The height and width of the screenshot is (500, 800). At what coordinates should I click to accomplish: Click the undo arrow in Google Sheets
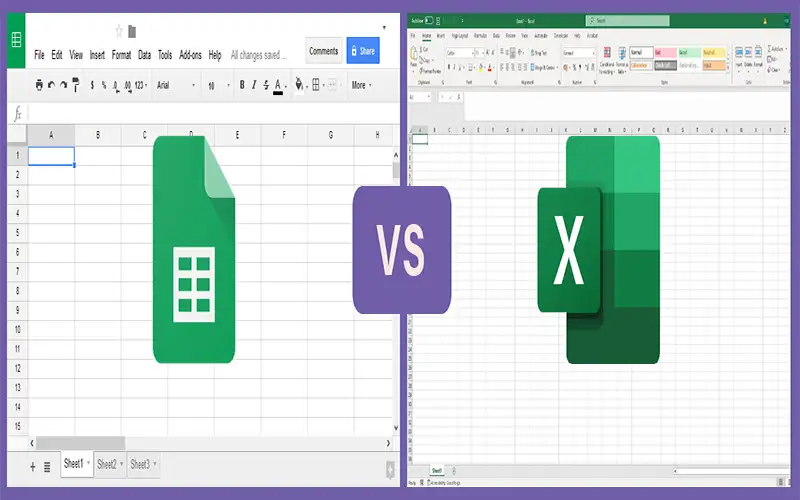pos(52,86)
